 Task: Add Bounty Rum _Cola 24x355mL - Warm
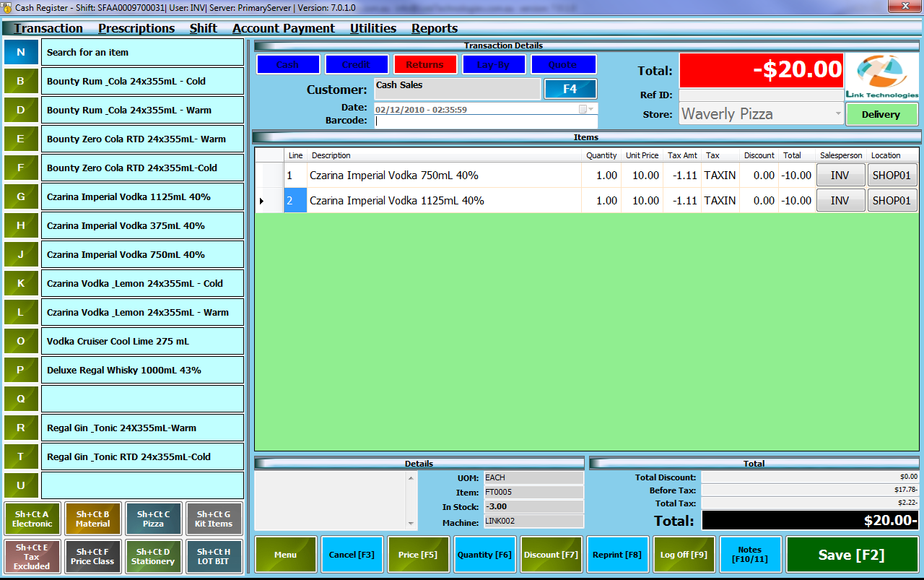tap(142, 110)
